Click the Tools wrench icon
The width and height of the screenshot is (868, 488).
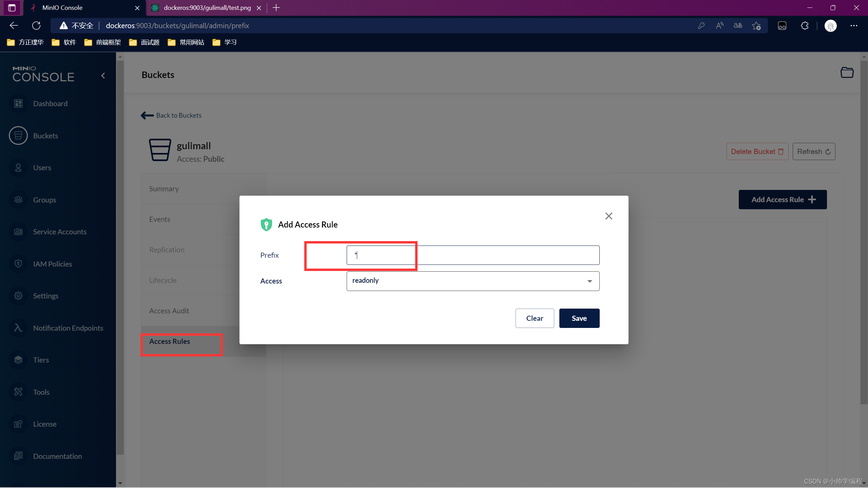(18, 392)
